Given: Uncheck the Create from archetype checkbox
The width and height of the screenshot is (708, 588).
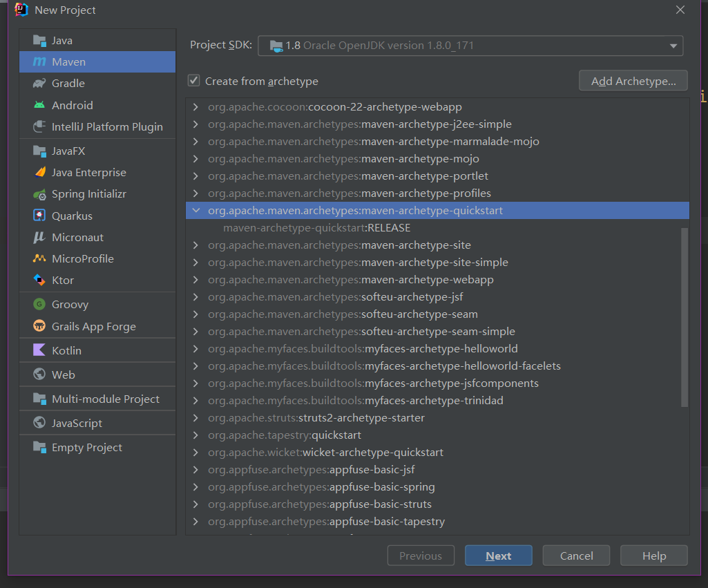Looking at the screenshot, I should coord(194,81).
